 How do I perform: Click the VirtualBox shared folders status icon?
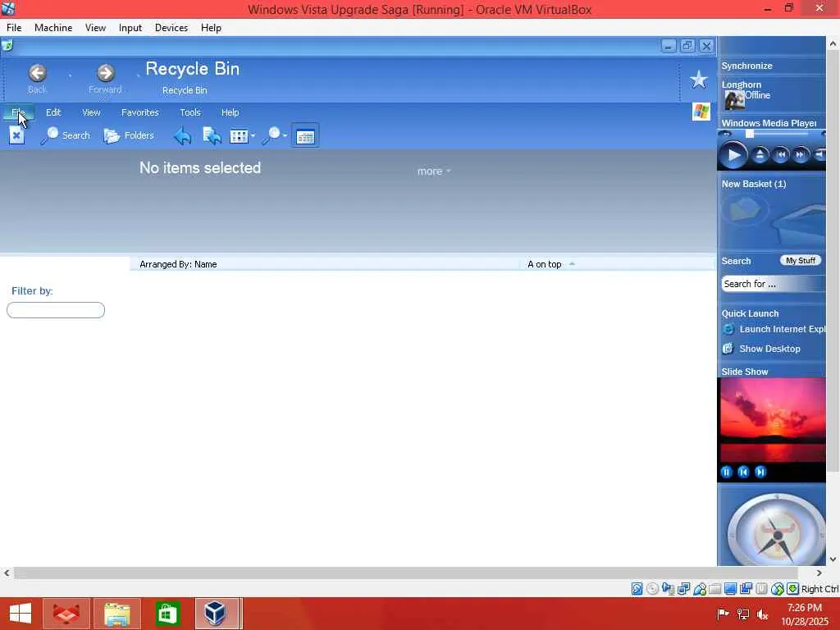coord(714,589)
